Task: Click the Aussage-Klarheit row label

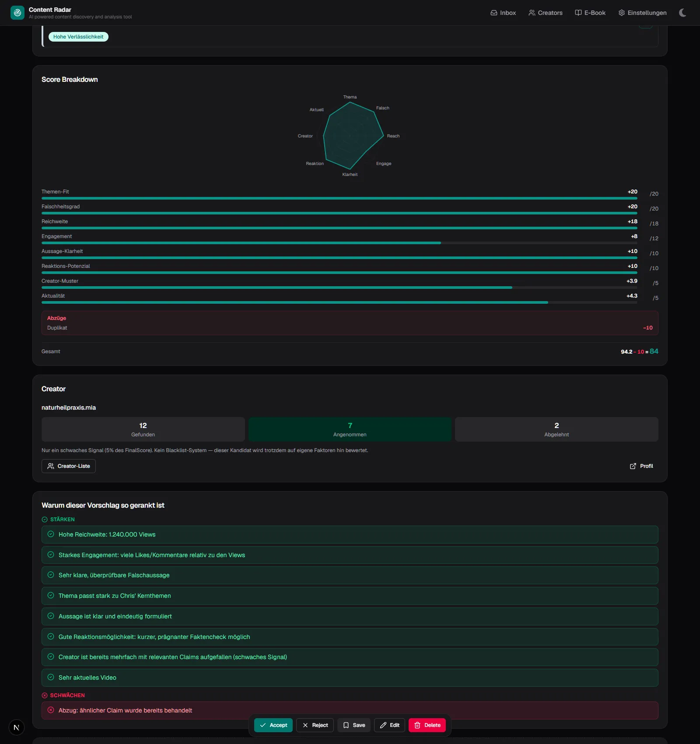Action: [x=62, y=251]
